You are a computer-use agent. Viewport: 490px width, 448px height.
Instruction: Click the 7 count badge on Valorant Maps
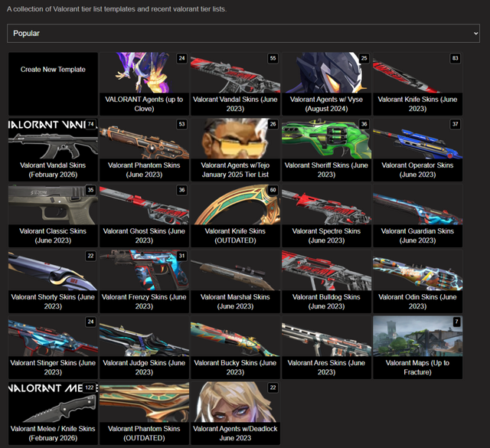(x=456, y=322)
